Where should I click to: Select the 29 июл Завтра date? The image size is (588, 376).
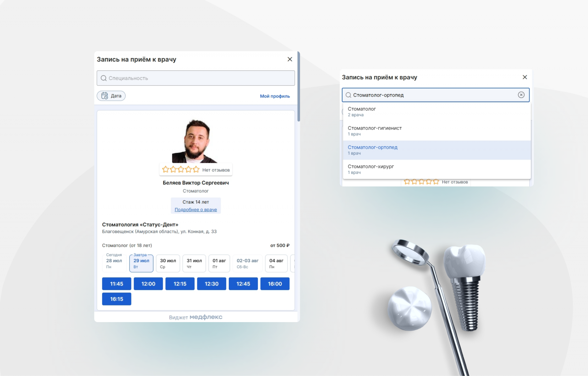tap(141, 263)
